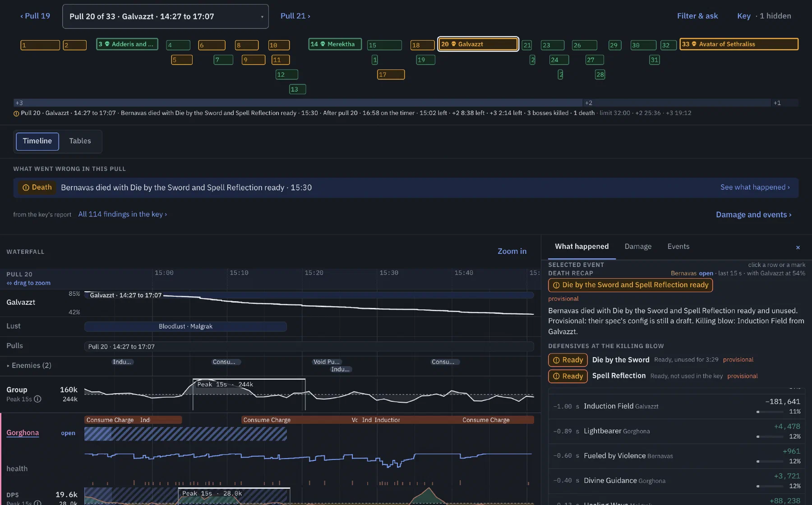Go to previous Pull 19
This screenshot has height=505, width=812.
pyautogui.click(x=35, y=16)
